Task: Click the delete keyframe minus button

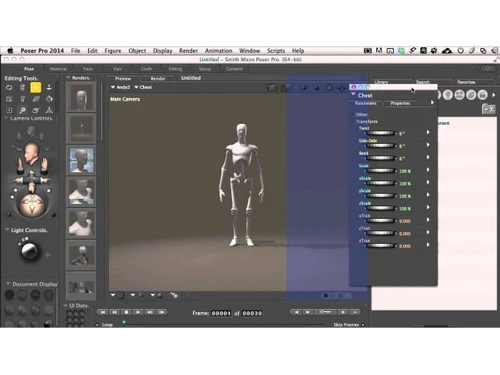Action: click(355, 312)
